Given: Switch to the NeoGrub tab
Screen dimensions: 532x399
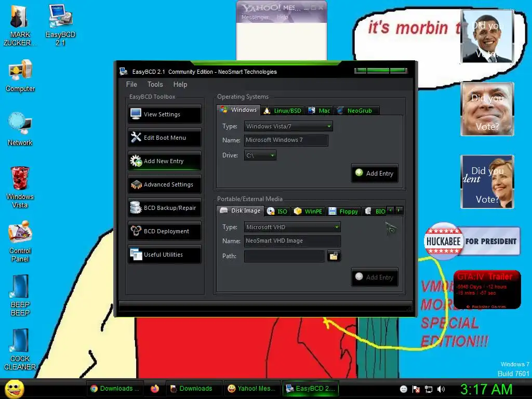Looking at the screenshot, I should tap(356, 111).
